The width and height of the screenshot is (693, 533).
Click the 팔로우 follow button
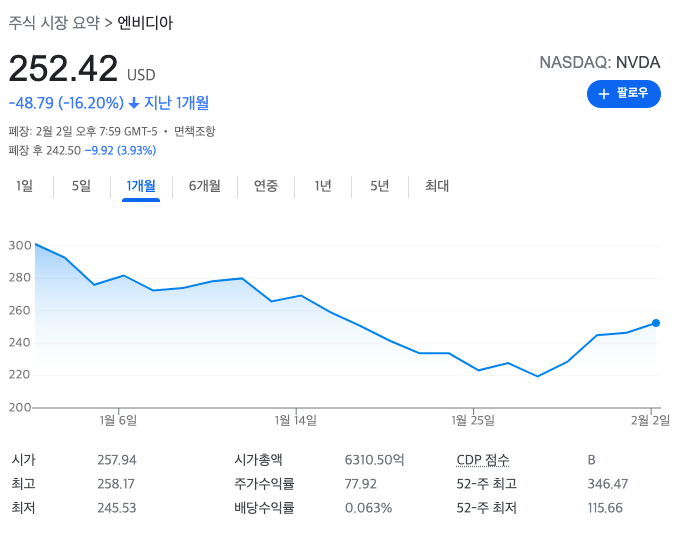(624, 94)
